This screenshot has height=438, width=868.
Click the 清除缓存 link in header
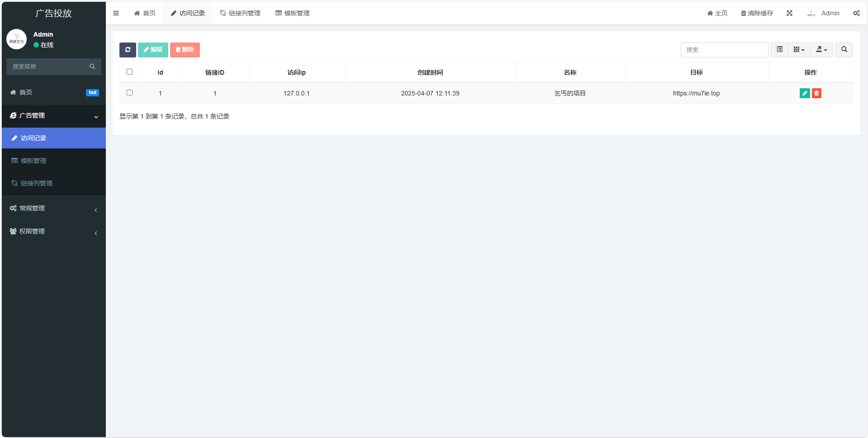pos(757,13)
